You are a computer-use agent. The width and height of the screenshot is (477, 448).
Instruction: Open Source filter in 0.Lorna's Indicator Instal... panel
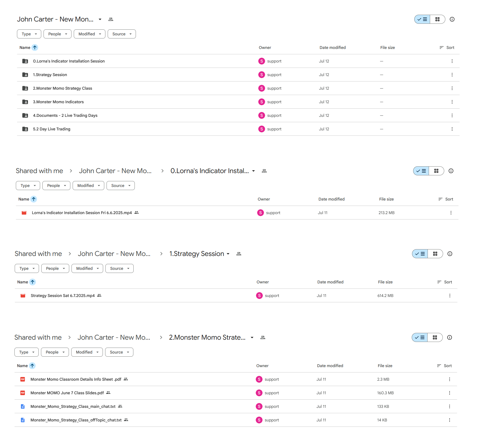tap(121, 186)
